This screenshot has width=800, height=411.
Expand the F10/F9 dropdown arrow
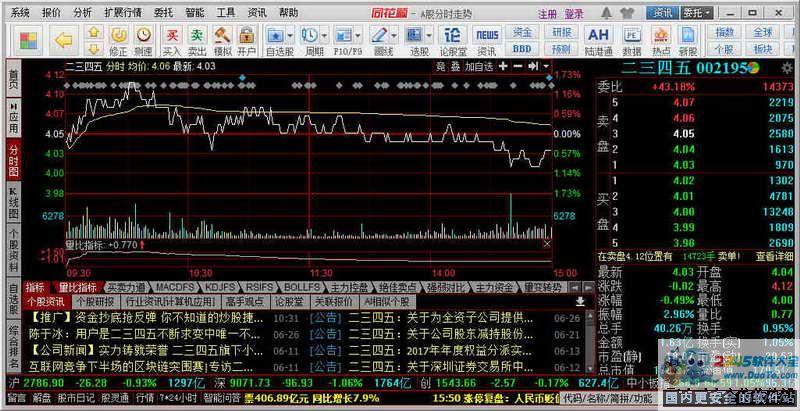coord(358,35)
